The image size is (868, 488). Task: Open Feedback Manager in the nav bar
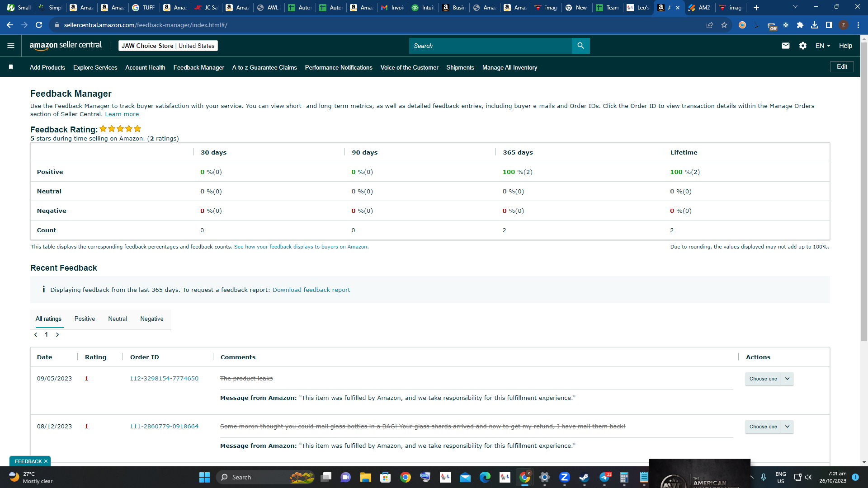pos(199,67)
